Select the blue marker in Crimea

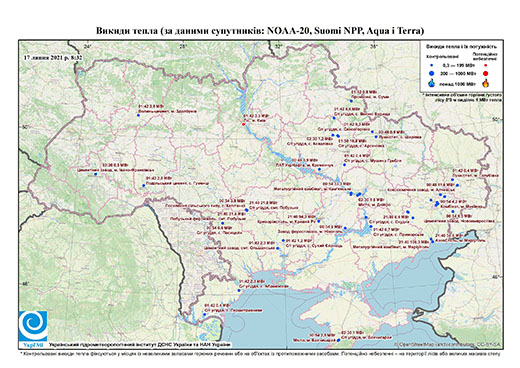(338, 340)
